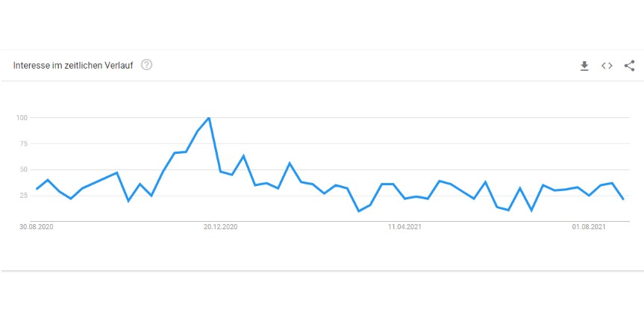Open the embed code icon
Viewport: 644px width, 336px height.
[607, 66]
